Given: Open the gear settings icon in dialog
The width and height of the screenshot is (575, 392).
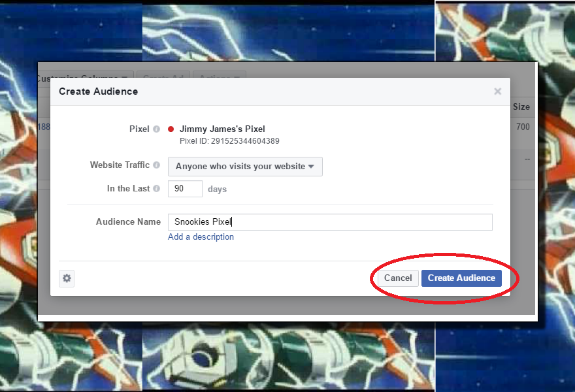Looking at the screenshot, I should point(67,278).
